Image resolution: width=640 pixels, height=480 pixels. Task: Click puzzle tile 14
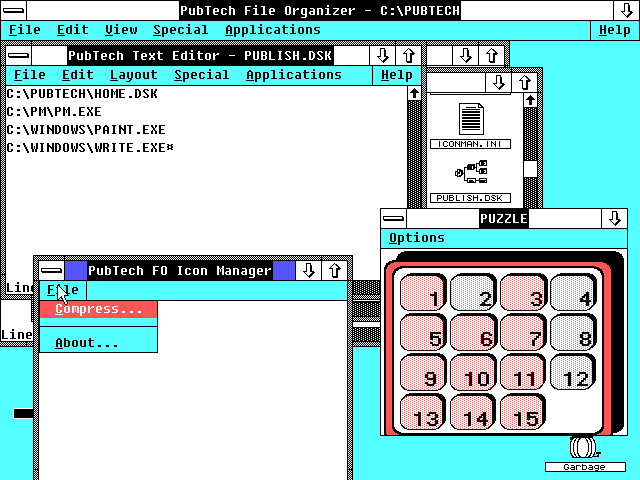[x=473, y=412]
